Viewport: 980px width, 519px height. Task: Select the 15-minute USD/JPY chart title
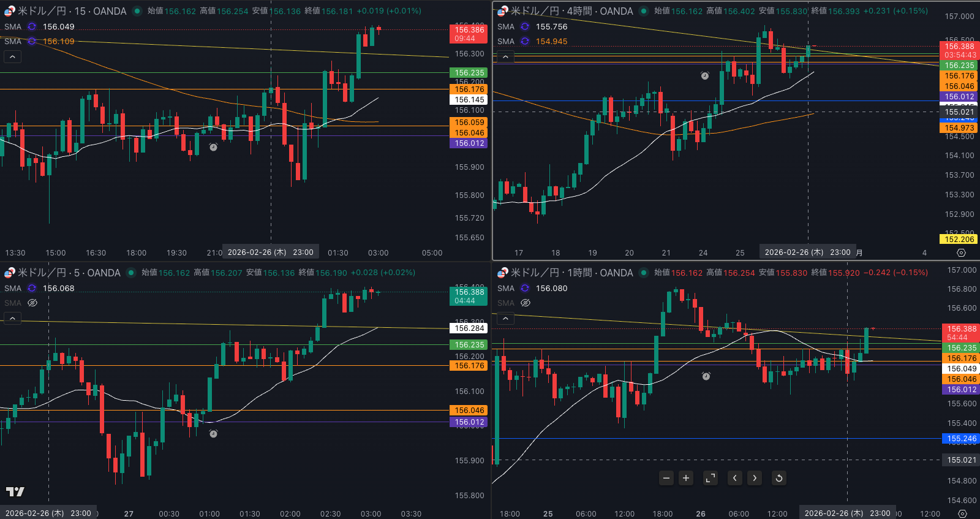pos(72,11)
